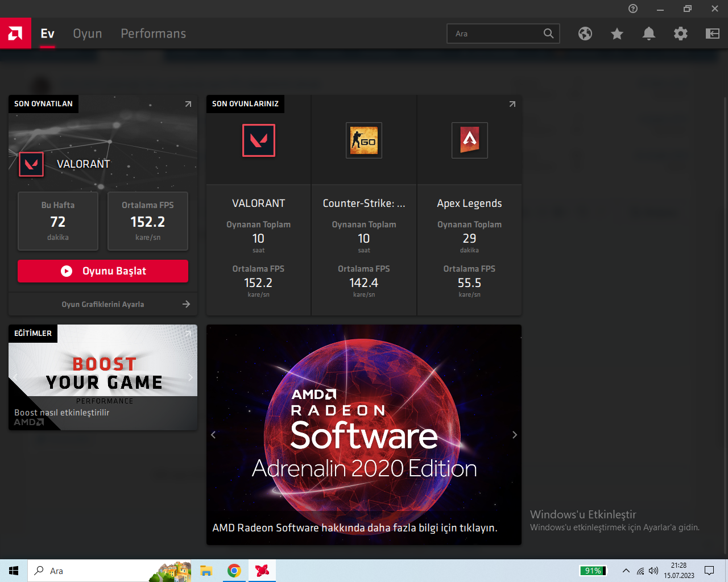The width and height of the screenshot is (728, 582).
Task: Open settings gear icon
Action: click(x=681, y=34)
